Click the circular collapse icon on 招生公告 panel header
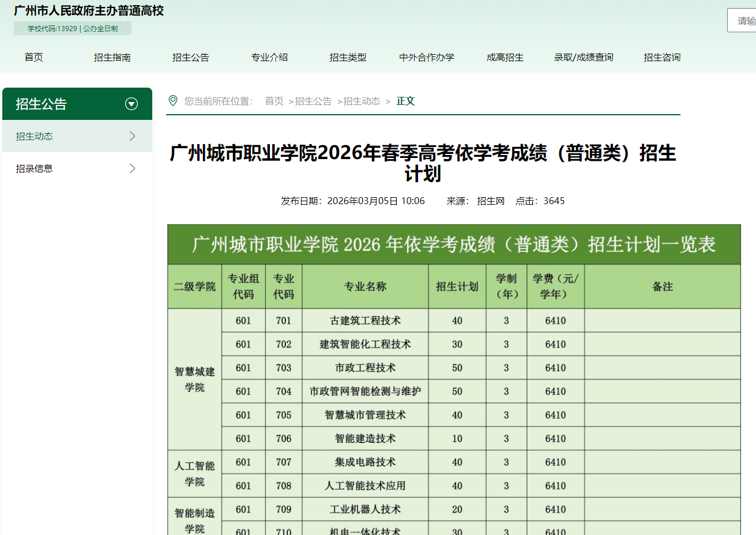This screenshot has height=535, width=756. 131,104
